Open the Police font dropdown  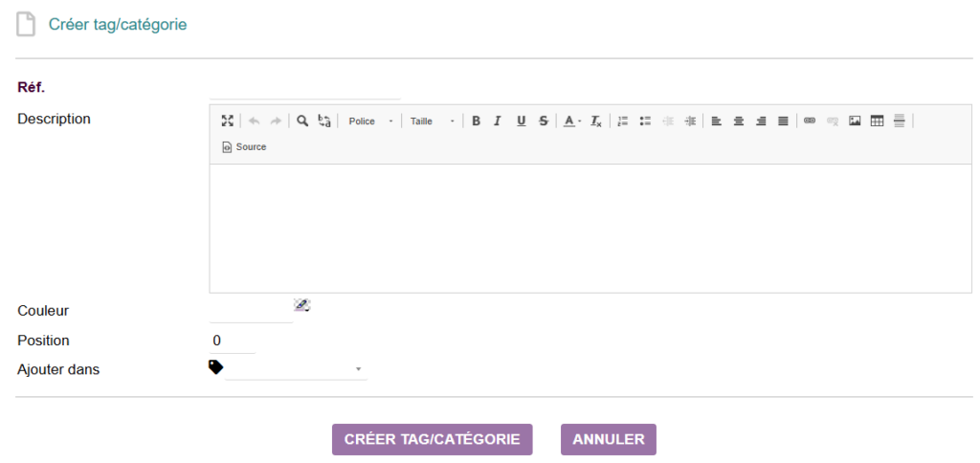click(x=369, y=121)
